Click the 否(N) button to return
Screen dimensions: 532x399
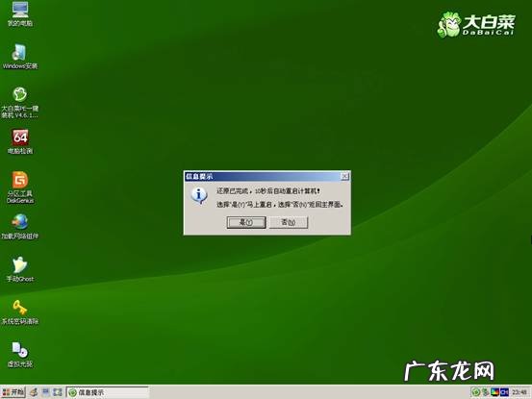pos(289,222)
